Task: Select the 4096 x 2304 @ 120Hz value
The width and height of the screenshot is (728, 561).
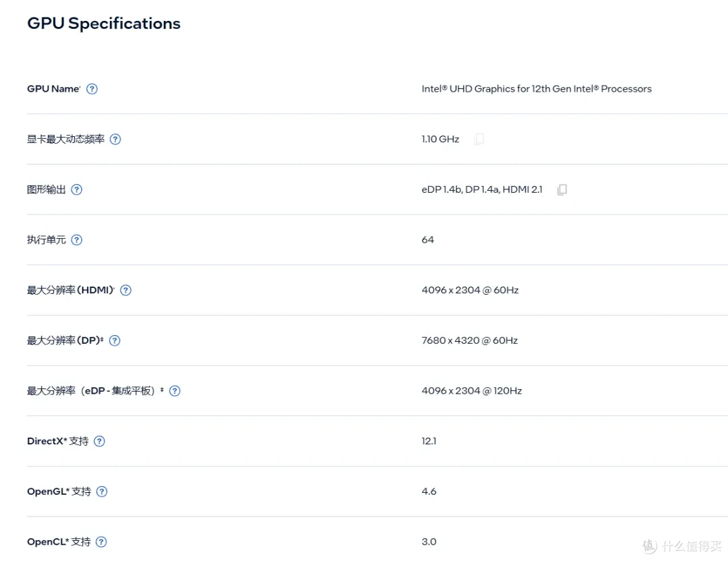Action: click(472, 391)
